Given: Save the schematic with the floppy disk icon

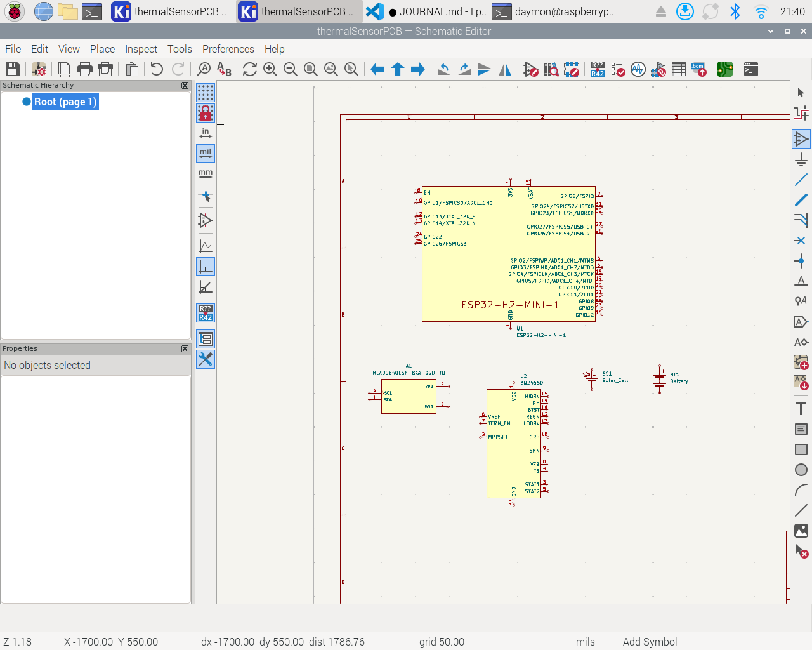Looking at the screenshot, I should 13,69.
